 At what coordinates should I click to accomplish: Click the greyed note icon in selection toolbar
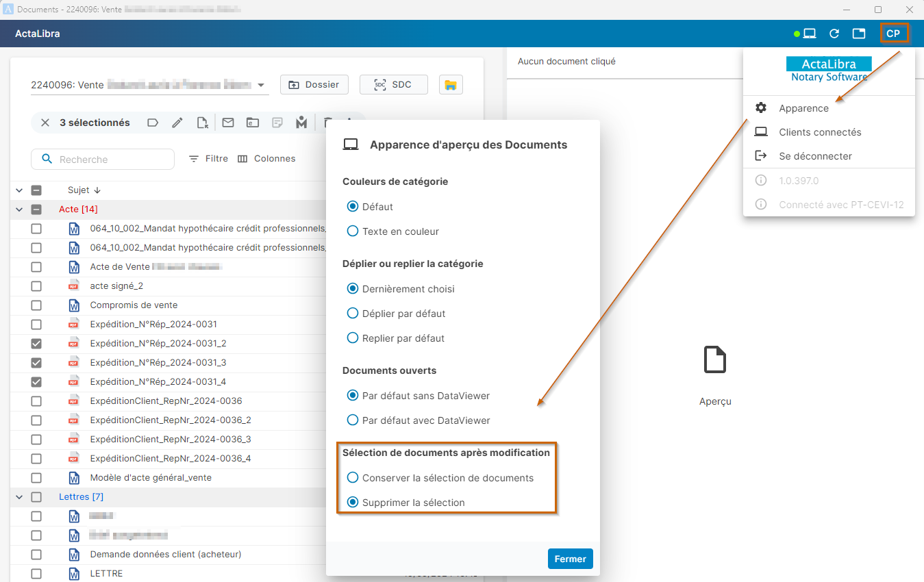pos(277,123)
